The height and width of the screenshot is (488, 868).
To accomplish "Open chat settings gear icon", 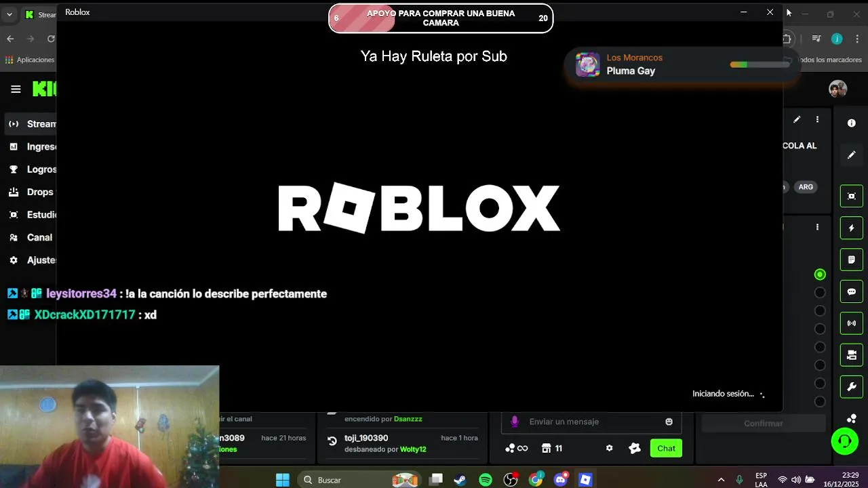I will pos(609,448).
